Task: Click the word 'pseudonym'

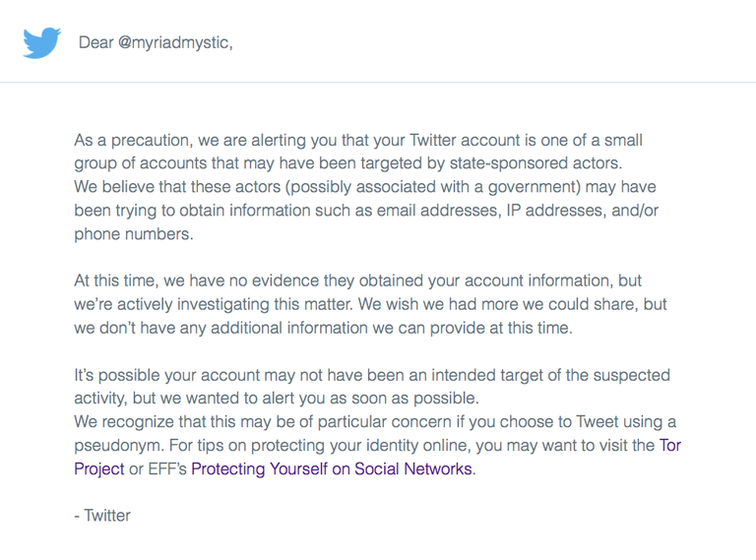Action: click(x=119, y=445)
